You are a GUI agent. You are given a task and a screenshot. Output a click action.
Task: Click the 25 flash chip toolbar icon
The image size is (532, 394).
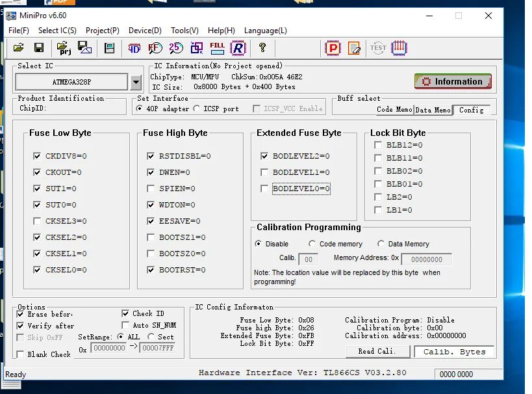[x=176, y=48]
